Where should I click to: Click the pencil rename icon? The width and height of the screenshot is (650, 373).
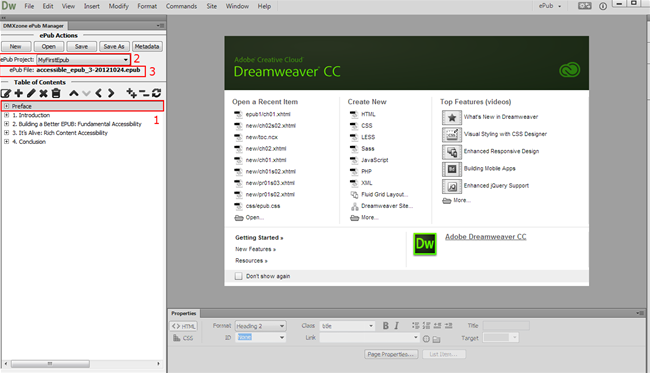click(x=31, y=93)
